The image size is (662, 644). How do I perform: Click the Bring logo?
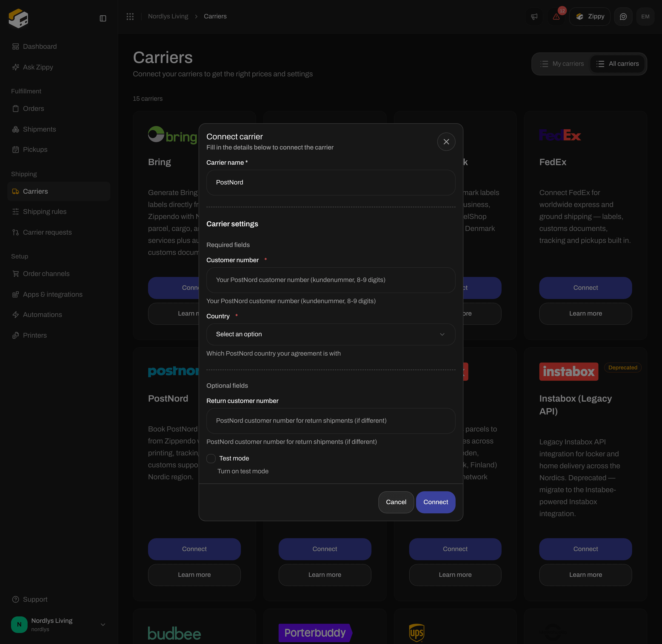pos(172,135)
